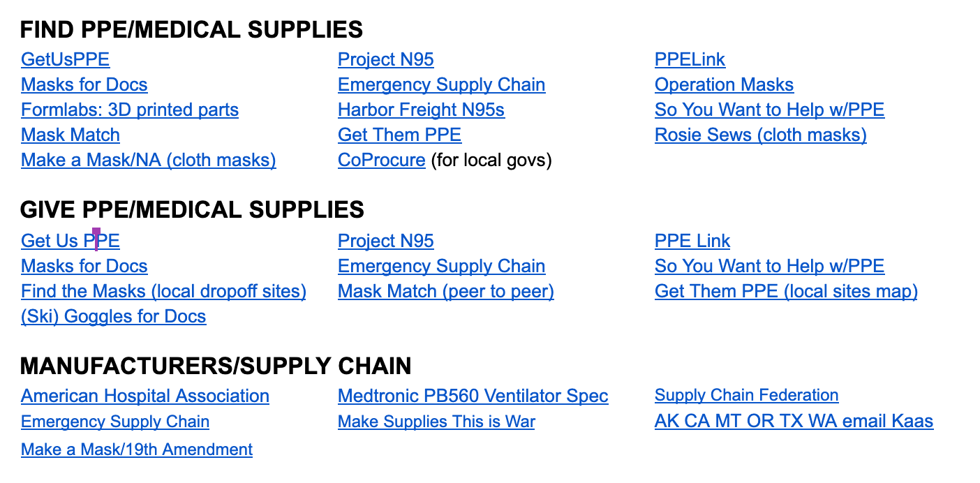Viewport: 980px width, 483px height.
Task: Click Make a Mask/NA cloth masks link
Action: tap(148, 160)
